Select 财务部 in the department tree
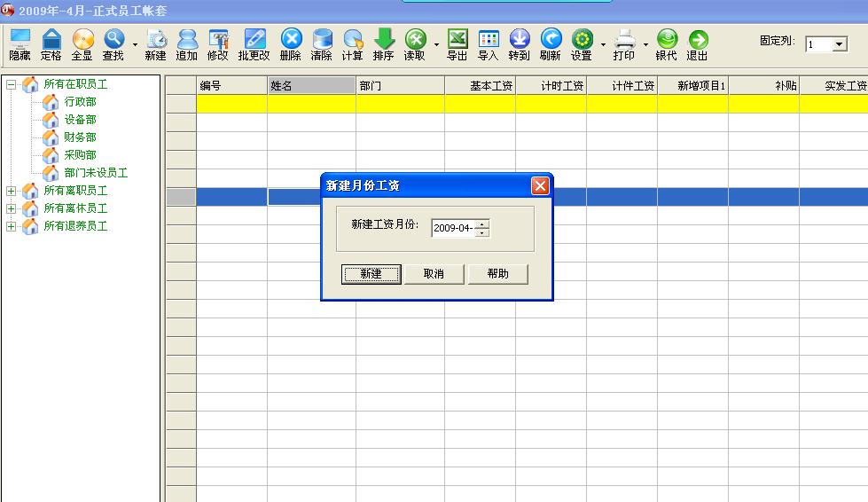The width and height of the screenshot is (868, 502). (x=80, y=137)
